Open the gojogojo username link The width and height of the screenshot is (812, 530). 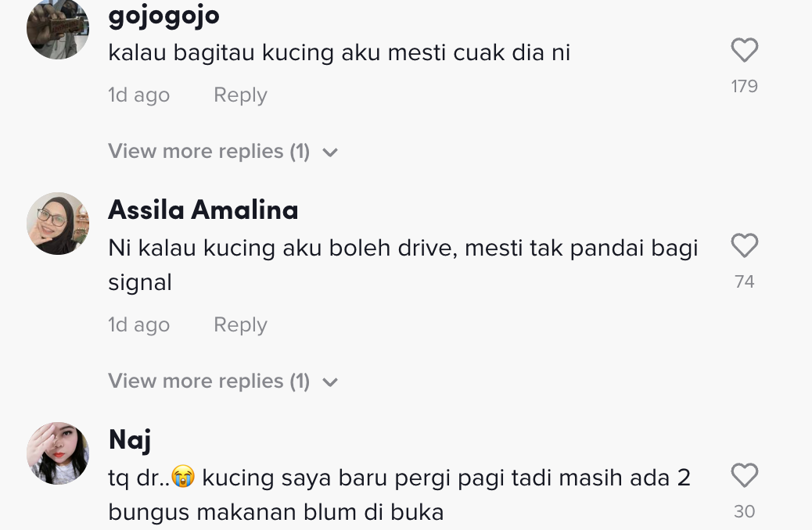coord(163,16)
